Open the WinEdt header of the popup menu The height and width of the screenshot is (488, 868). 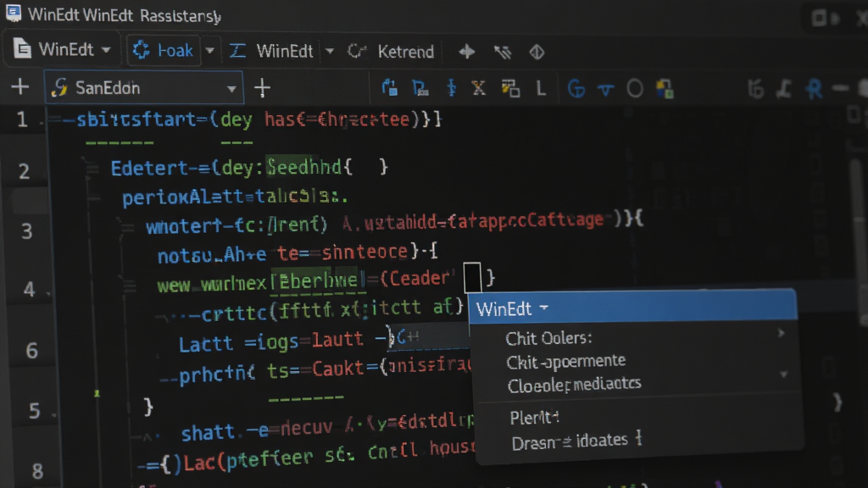point(632,307)
